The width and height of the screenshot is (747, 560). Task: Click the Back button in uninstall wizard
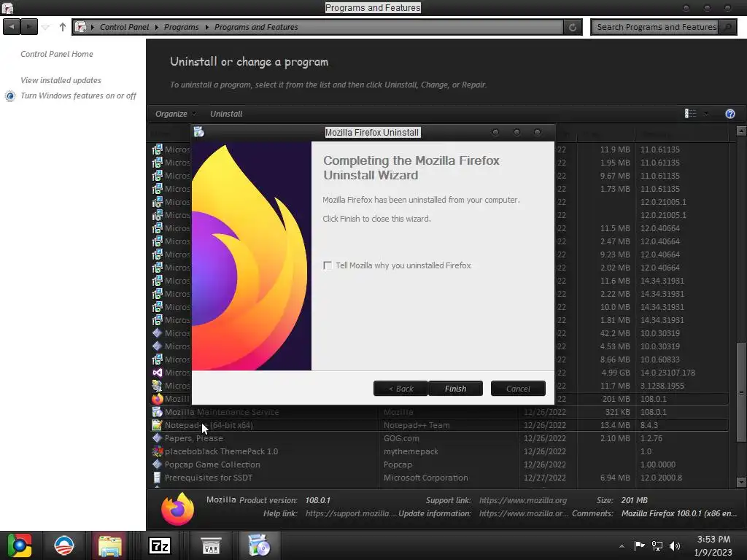coord(400,389)
